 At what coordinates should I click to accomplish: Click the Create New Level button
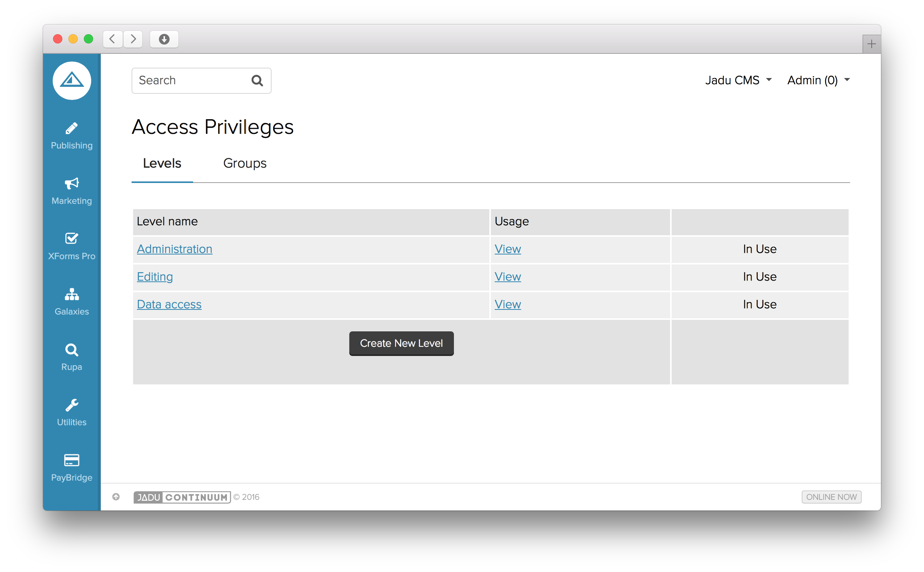coord(401,343)
